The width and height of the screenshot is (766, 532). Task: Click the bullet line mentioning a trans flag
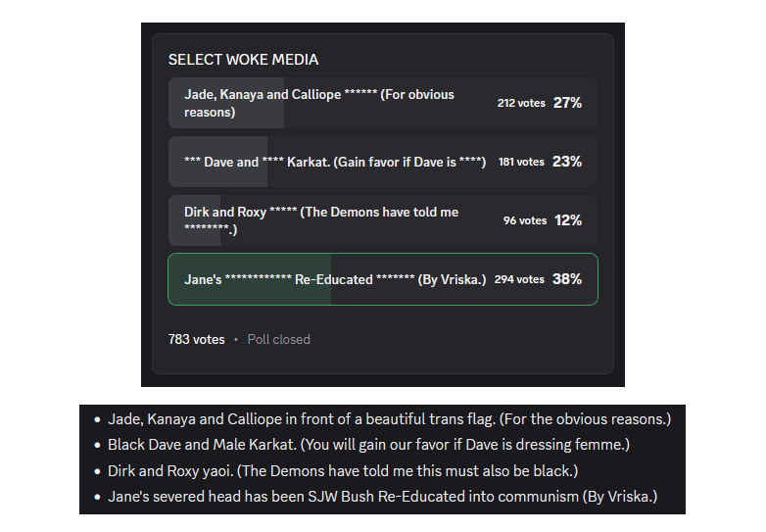coord(389,419)
